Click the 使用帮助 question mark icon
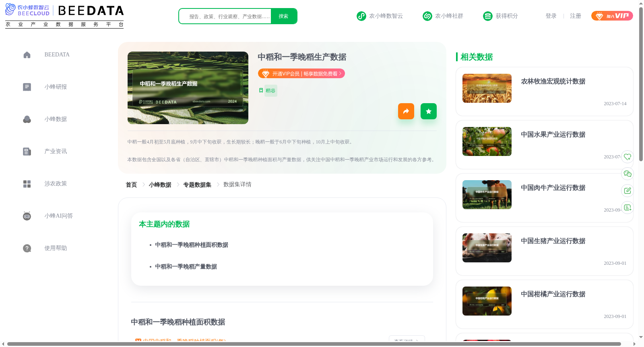 point(27,248)
